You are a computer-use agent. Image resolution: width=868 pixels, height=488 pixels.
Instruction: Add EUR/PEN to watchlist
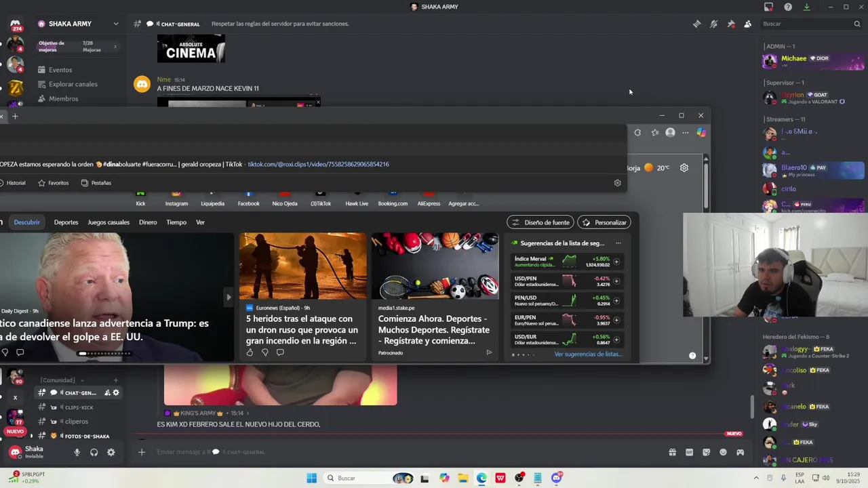pyautogui.click(x=616, y=320)
